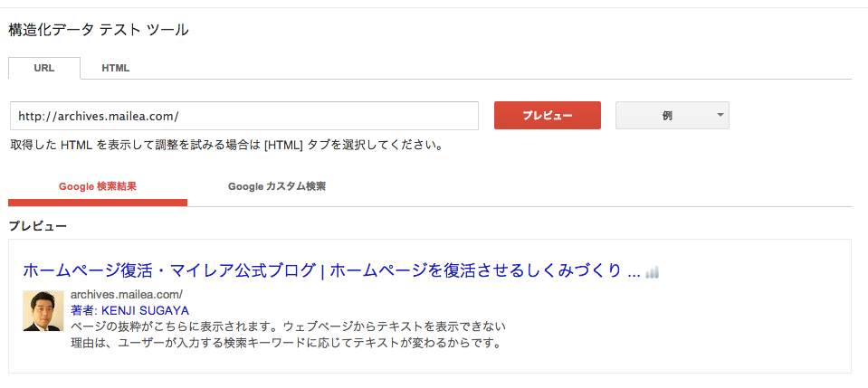Click the red プレビュー button
The width and height of the screenshot is (868, 388).
pos(548,115)
